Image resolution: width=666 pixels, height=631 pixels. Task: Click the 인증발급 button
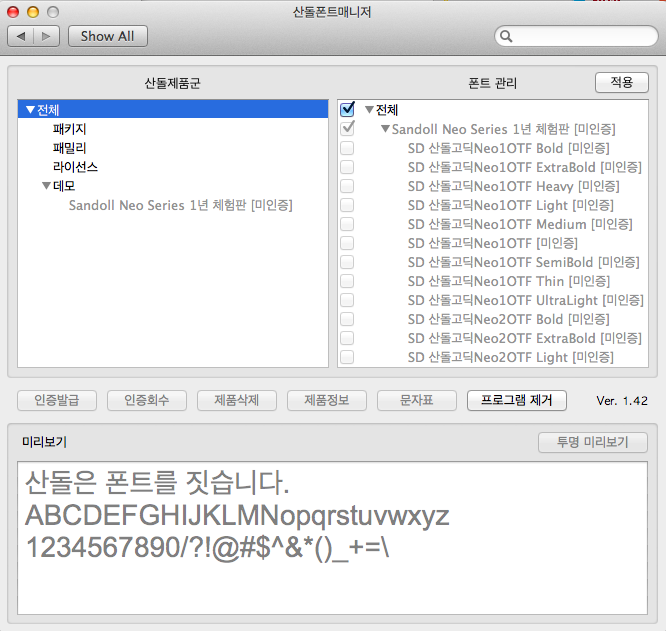(x=57, y=400)
